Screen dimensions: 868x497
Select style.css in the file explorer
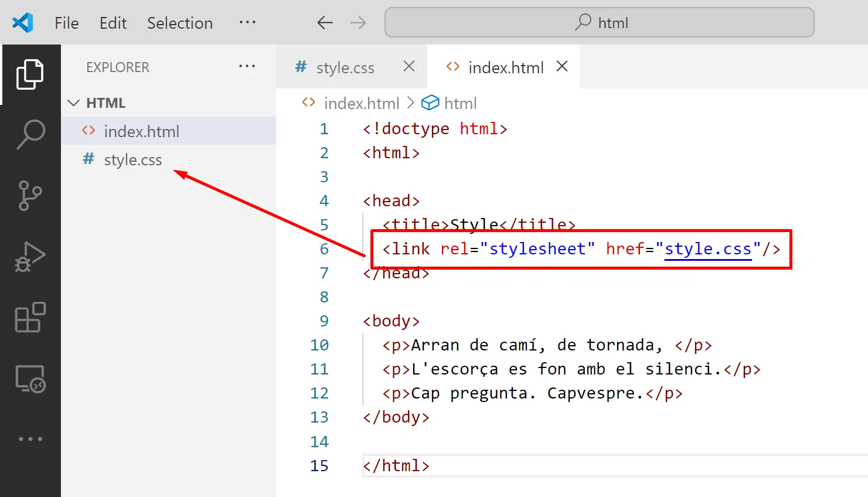coord(133,160)
